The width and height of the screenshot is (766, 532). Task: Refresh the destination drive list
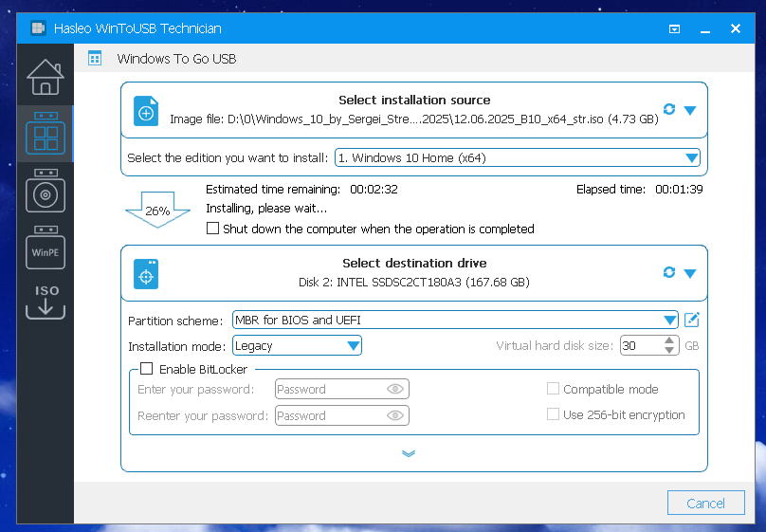pyautogui.click(x=669, y=272)
